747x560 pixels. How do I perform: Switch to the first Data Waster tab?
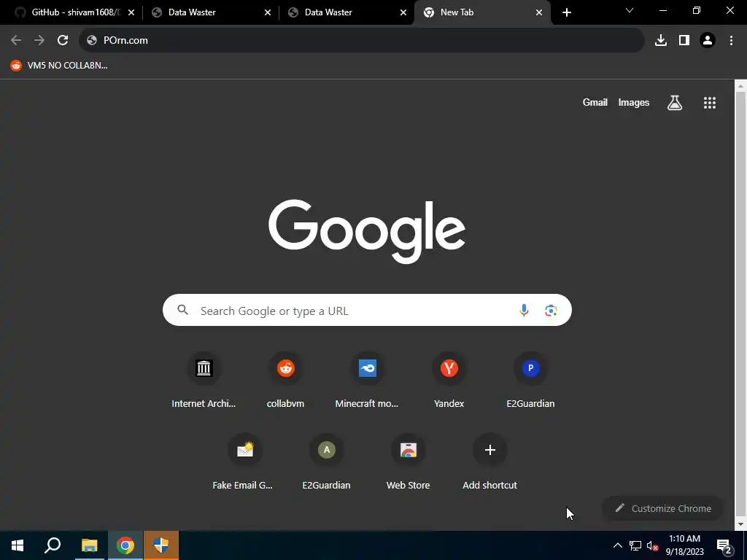click(x=211, y=12)
